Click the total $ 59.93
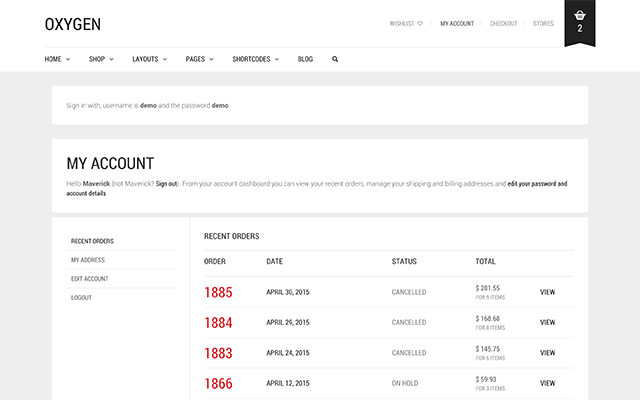The image size is (640, 400). tap(486, 379)
